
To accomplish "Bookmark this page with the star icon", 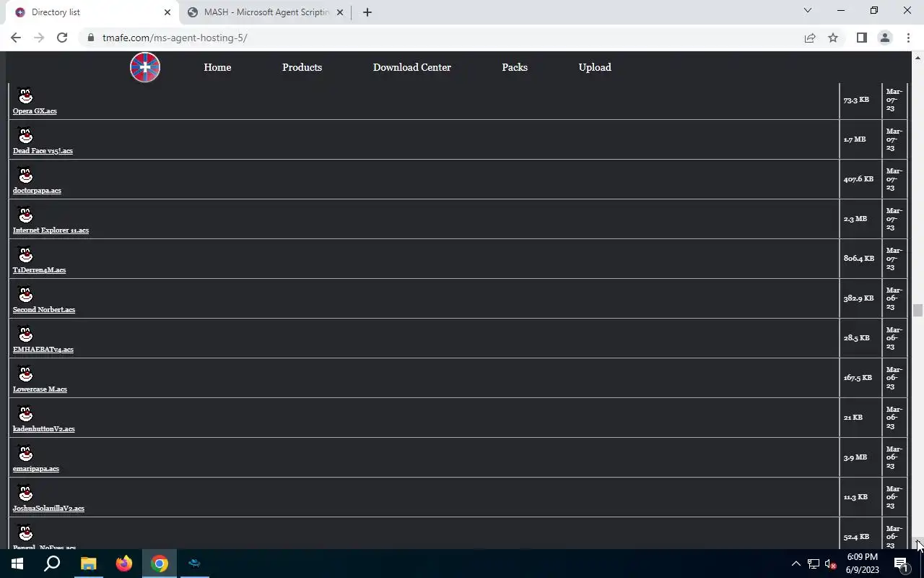I will [833, 38].
